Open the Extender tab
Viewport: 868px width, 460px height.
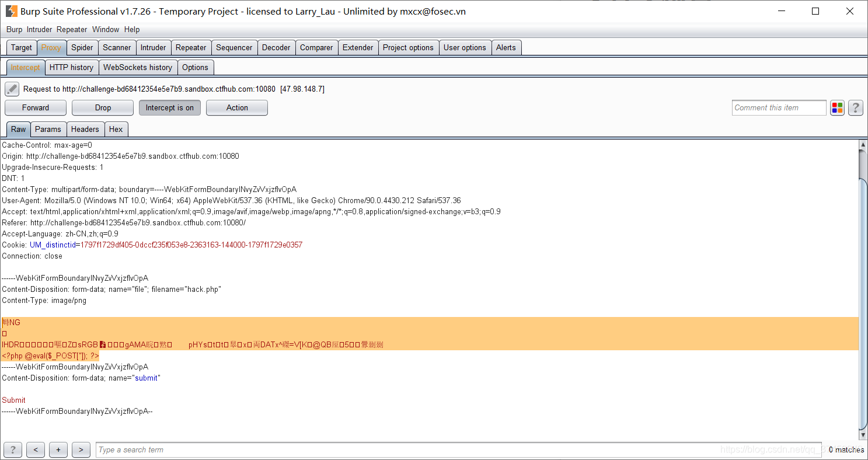click(x=358, y=47)
